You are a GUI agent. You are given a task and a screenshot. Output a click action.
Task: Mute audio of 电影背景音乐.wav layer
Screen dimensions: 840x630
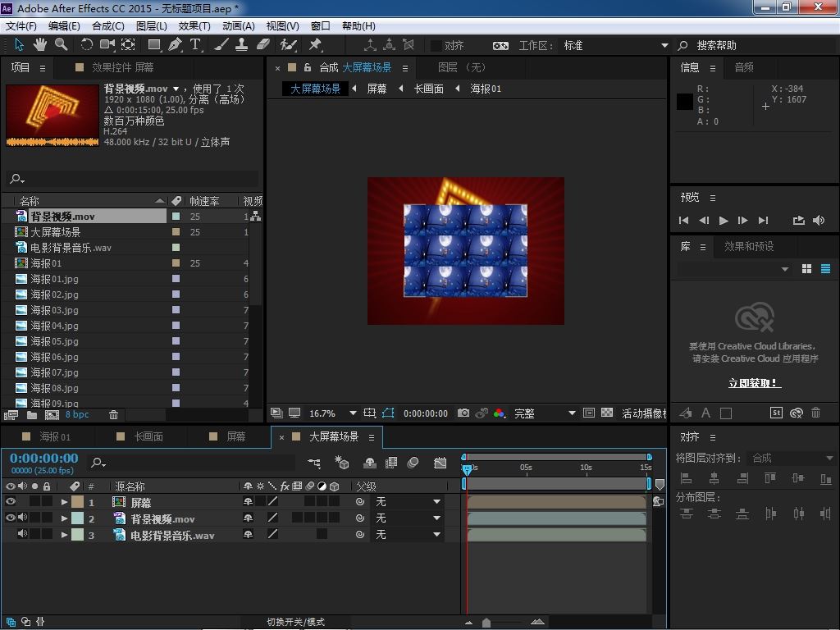(22, 535)
